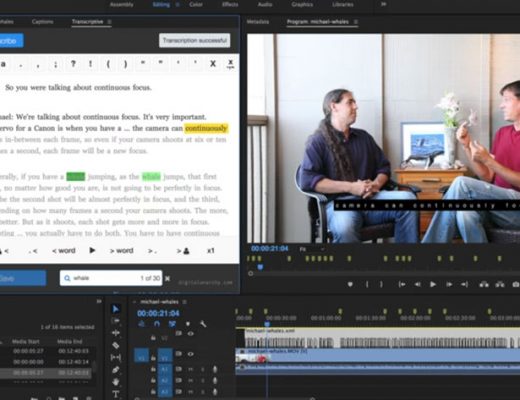Go to Out point in Program monitor
Image resolution: width=520 pixels, height=400 pixels.
click(464, 284)
